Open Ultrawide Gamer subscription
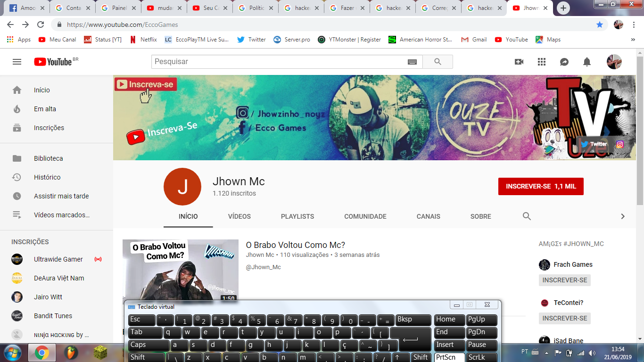Viewport: 644px width, 362px height. 57,259
